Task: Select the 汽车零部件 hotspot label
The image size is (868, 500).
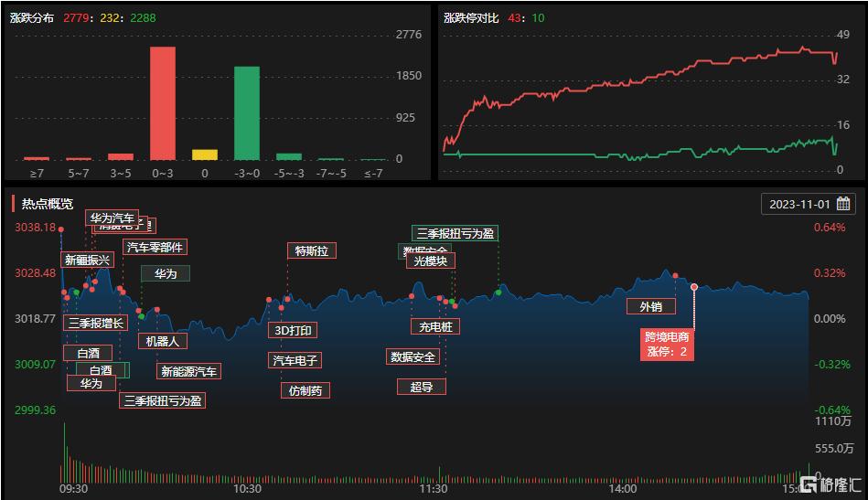Action: coord(155,247)
